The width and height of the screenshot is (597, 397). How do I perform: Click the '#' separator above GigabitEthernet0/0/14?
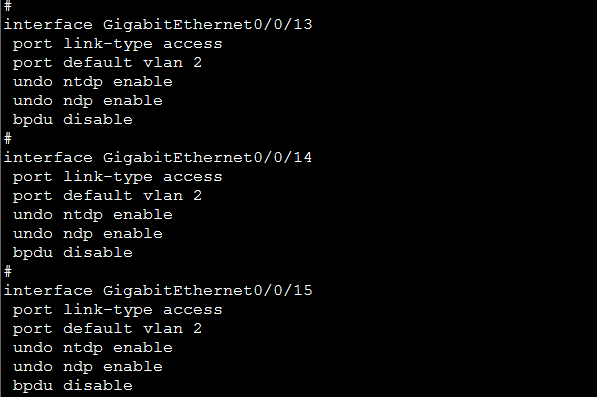(8, 139)
